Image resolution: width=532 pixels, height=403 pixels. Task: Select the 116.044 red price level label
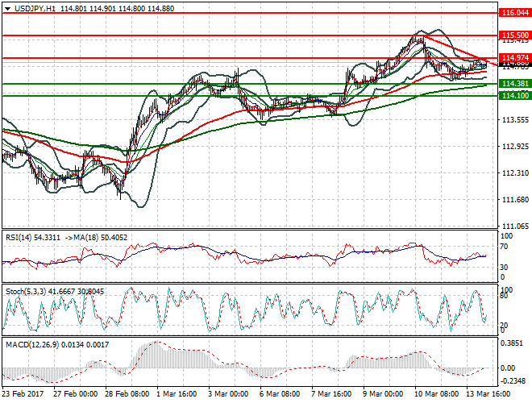click(515, 13)
